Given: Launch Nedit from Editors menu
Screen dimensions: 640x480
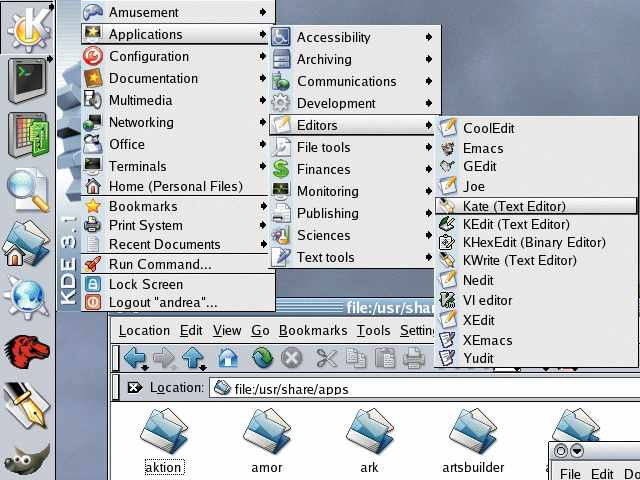Looking at the screenshot, I should click(x=536, y=280).
